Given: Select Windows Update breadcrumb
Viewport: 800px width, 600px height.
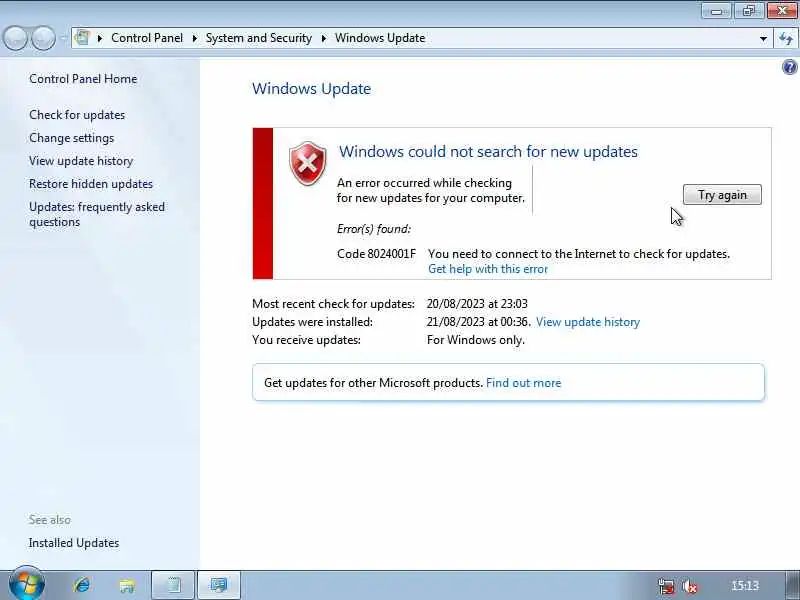Looking at the screenshot, I should point(380,38).
